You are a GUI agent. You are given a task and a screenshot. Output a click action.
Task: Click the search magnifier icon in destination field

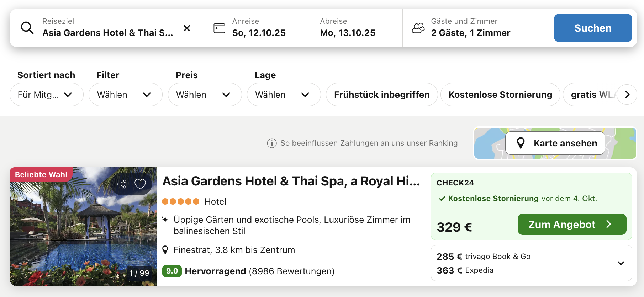tap(27, 28)
